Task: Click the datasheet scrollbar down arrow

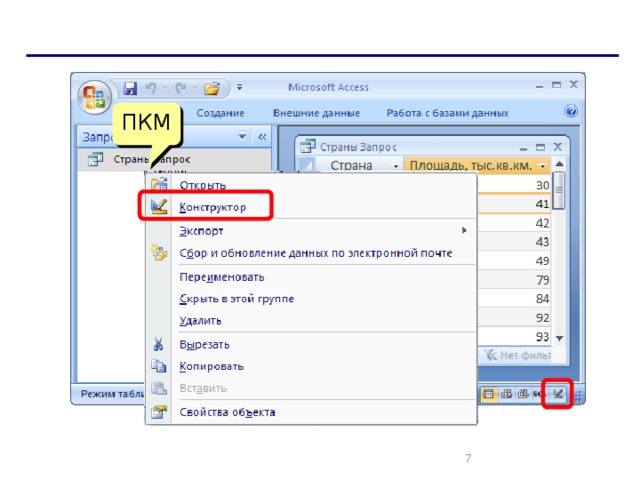Action: 560,338
